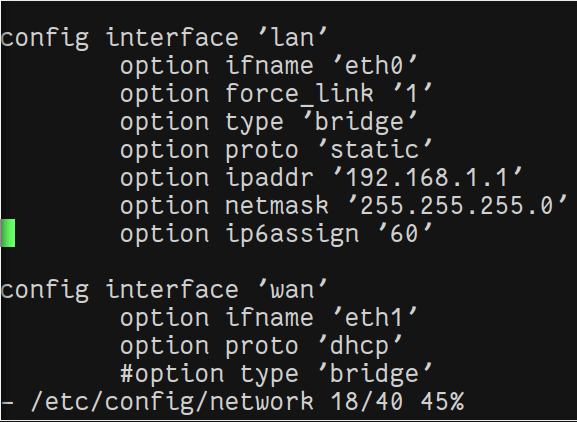Screen dimensions: 577x422
Task: Click the 'lan' interface name
Action: pos(293,38)
